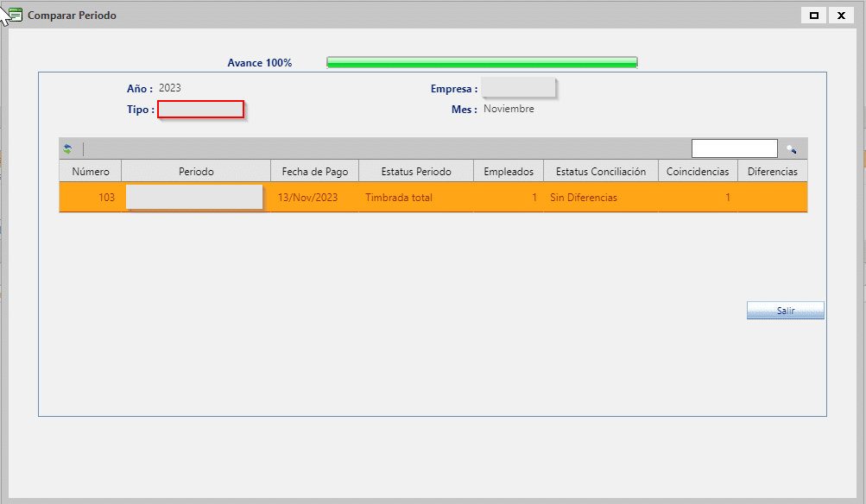Sort by Estatus Conciliación header
866x504 pixels.
coord(601,172)
